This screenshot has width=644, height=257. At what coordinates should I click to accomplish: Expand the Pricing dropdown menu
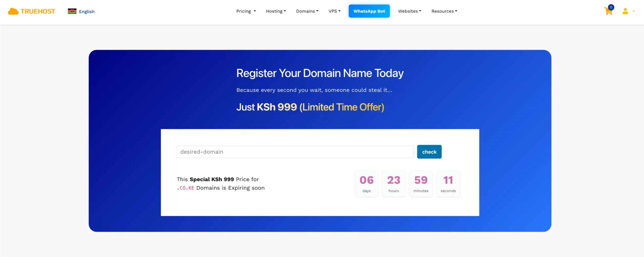[x=246, y=11]
